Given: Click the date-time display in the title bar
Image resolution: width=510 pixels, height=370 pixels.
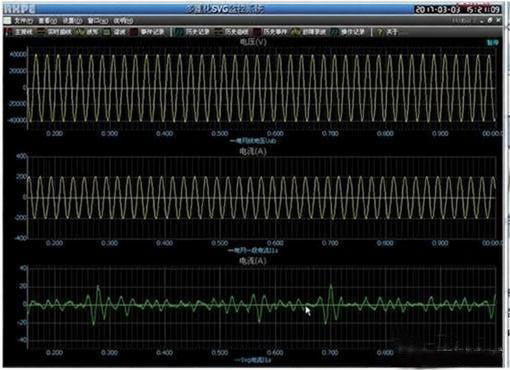Looking at the screenshot, I should tap(458, 9).
